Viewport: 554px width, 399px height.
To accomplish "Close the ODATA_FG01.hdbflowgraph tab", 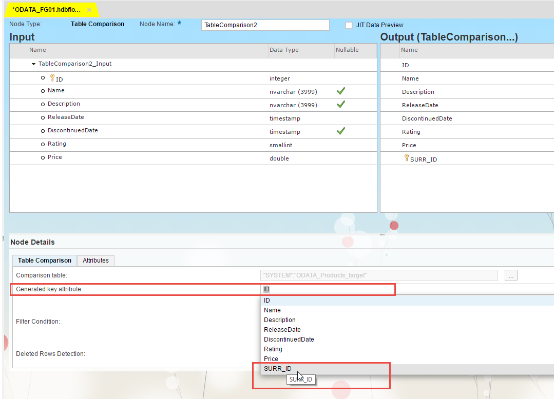I will 89,10.
